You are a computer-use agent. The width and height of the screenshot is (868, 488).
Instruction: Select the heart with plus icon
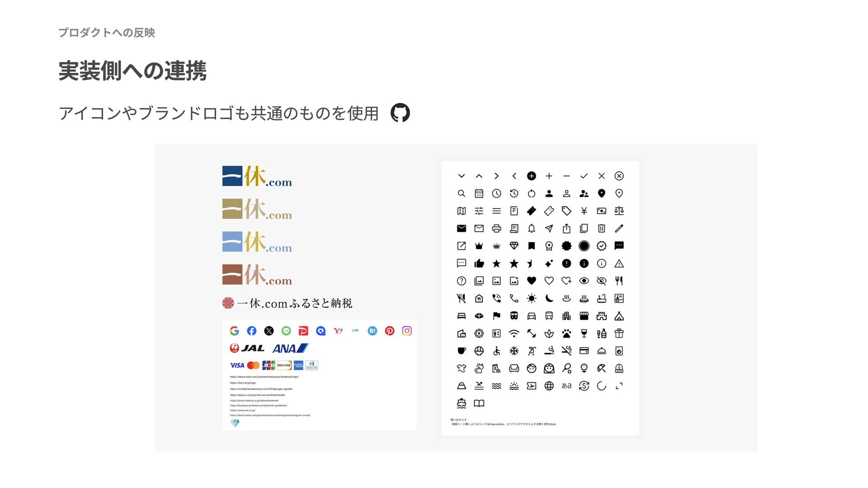[x=566, y=281]
